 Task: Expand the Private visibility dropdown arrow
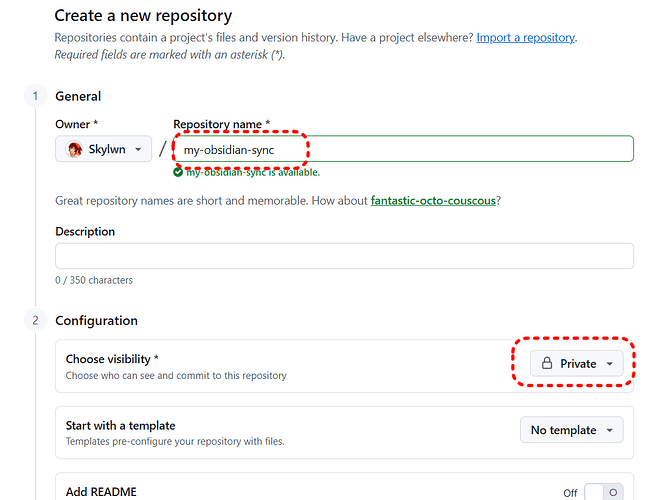click(x=609, y=364)
